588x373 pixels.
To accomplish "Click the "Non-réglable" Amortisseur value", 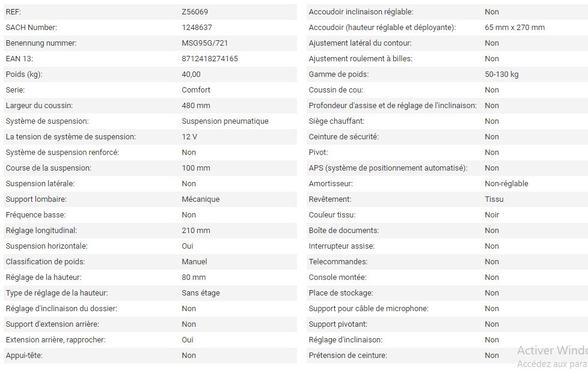I will click(x=506, y=184).
